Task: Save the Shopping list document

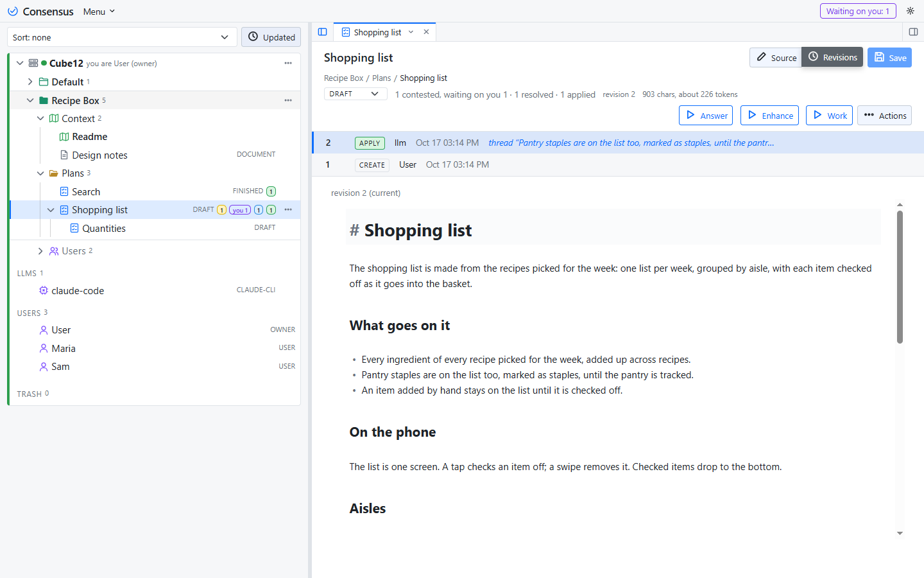Action: point(889,57)
